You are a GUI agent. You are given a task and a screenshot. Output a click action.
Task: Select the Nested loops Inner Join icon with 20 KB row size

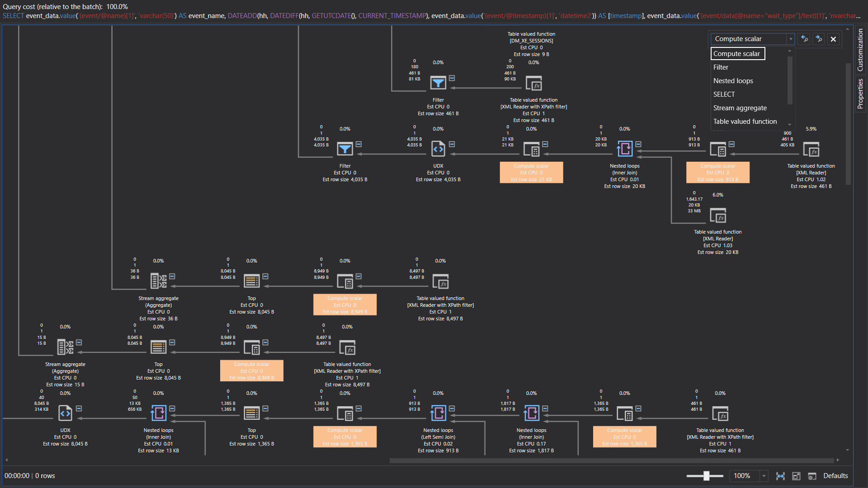(x=625, y=149)
